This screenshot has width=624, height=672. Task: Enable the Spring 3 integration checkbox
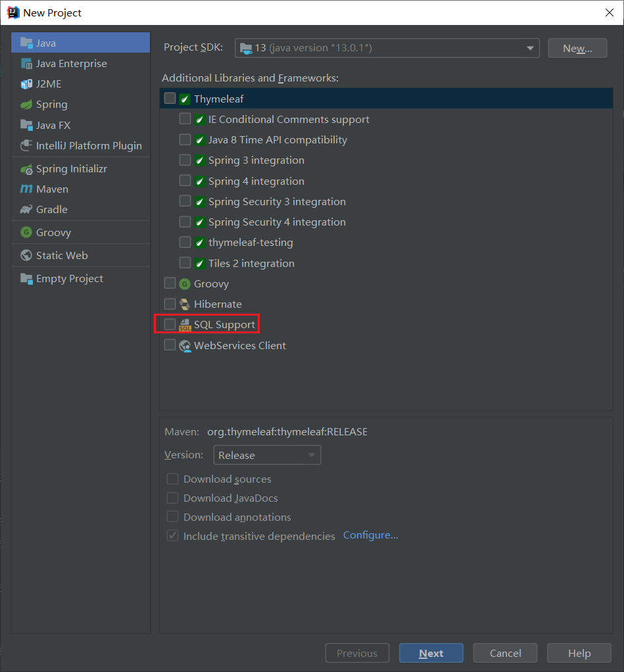click(185, 160)
